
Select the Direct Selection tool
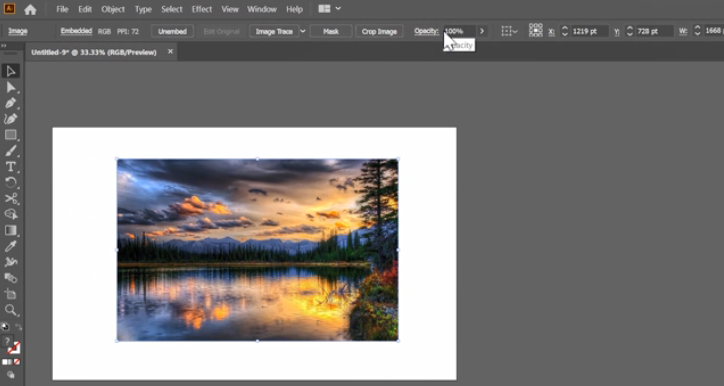click(11, 87)
